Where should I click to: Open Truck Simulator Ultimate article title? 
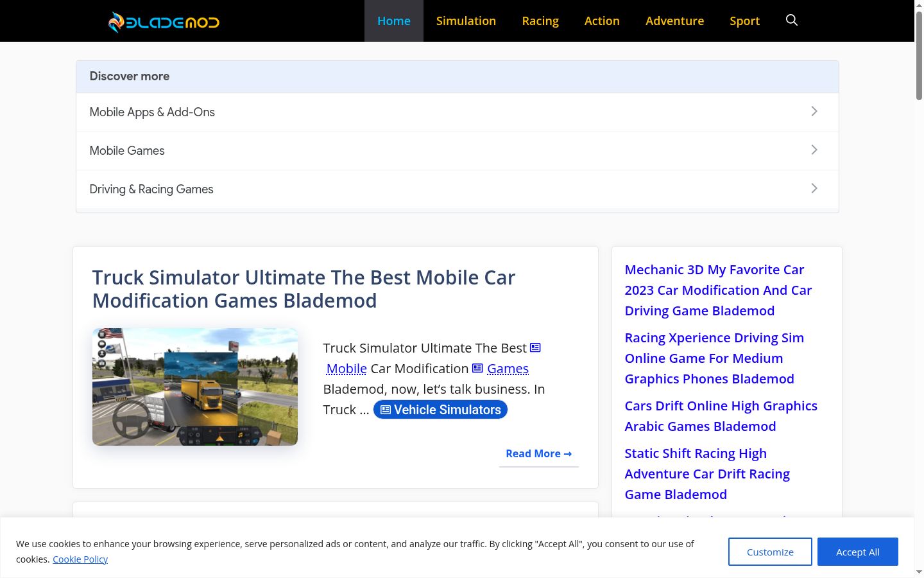pyautogui.click(x=304, y=289)
